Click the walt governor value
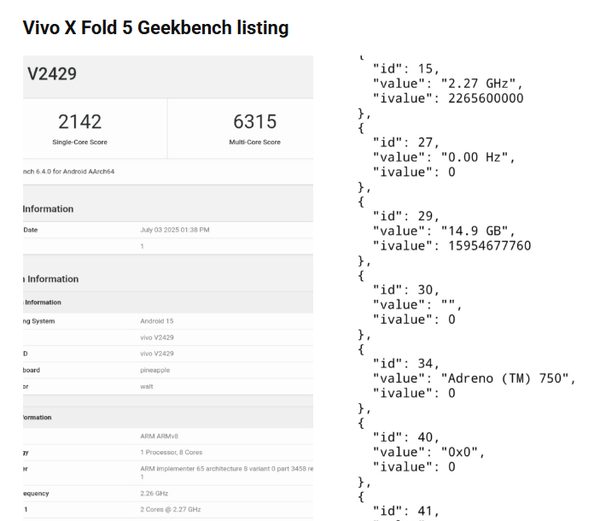Image resolution: width=600 pixels, height=521 pixels. (x=147, y=387)
